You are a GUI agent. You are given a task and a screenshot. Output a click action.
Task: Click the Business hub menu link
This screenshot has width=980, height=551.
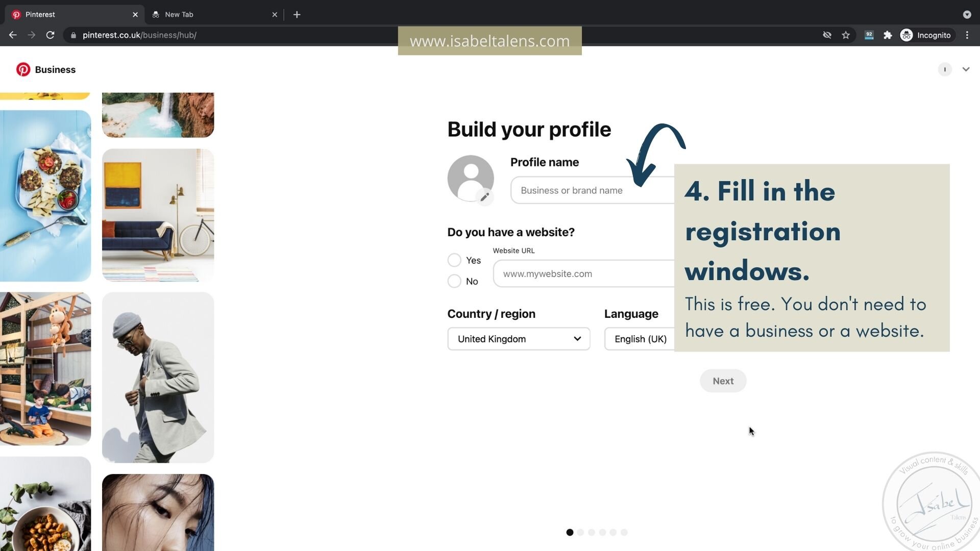tap(55, 69)
